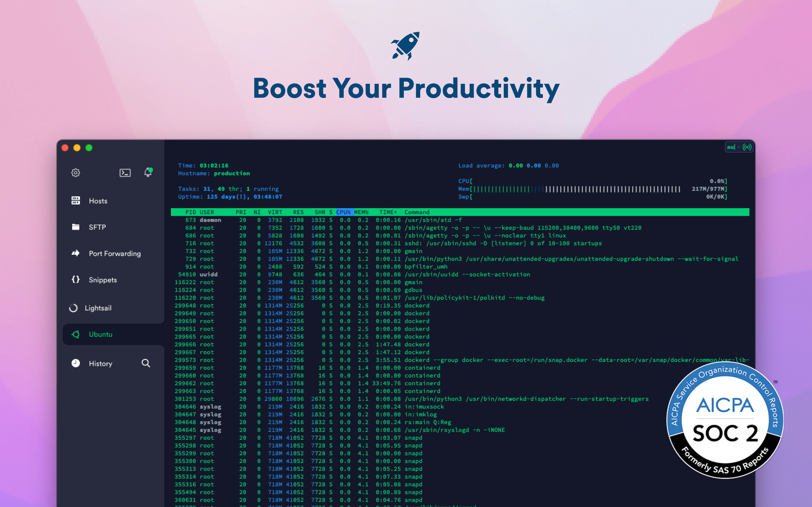This screenshot has width=812, height=507.
Task: Open SFTP using its folder icon
Action: tap(76, 227)
